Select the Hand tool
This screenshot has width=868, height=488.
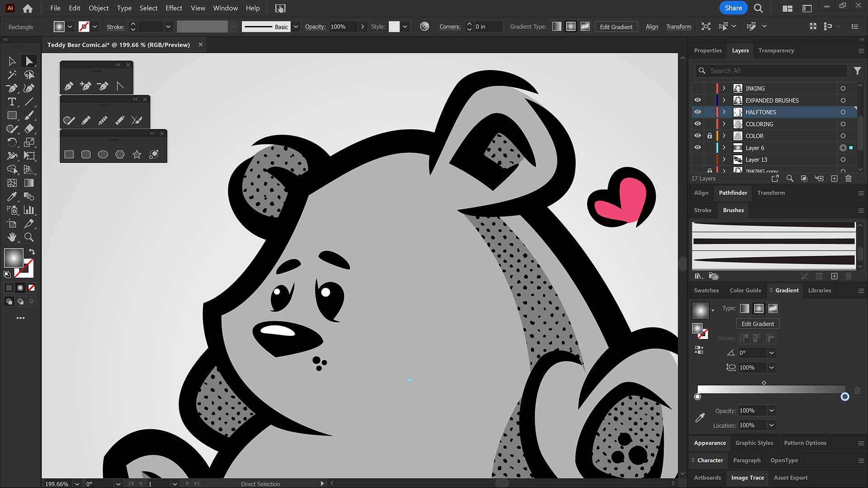click(x=12, y=237)
